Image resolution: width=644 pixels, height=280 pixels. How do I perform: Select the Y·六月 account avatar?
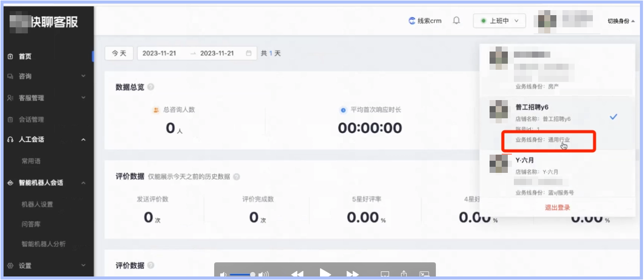(499, 164)
